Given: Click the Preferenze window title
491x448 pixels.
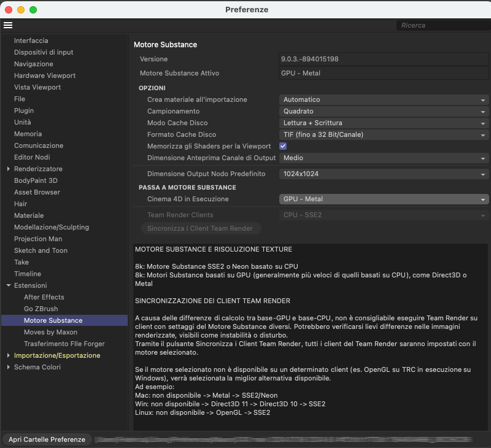Looking at the screenshot, I should 247,10.
